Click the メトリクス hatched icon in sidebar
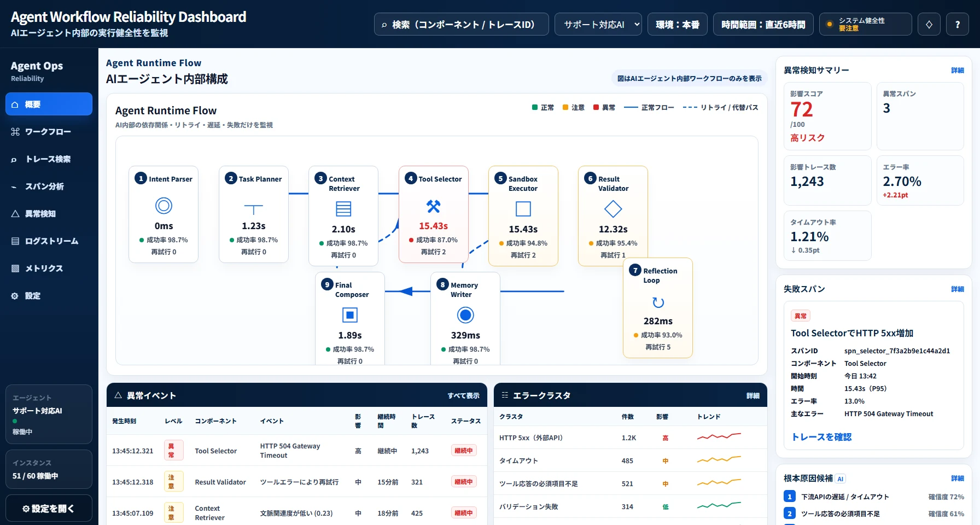 [x=15, y=269]
